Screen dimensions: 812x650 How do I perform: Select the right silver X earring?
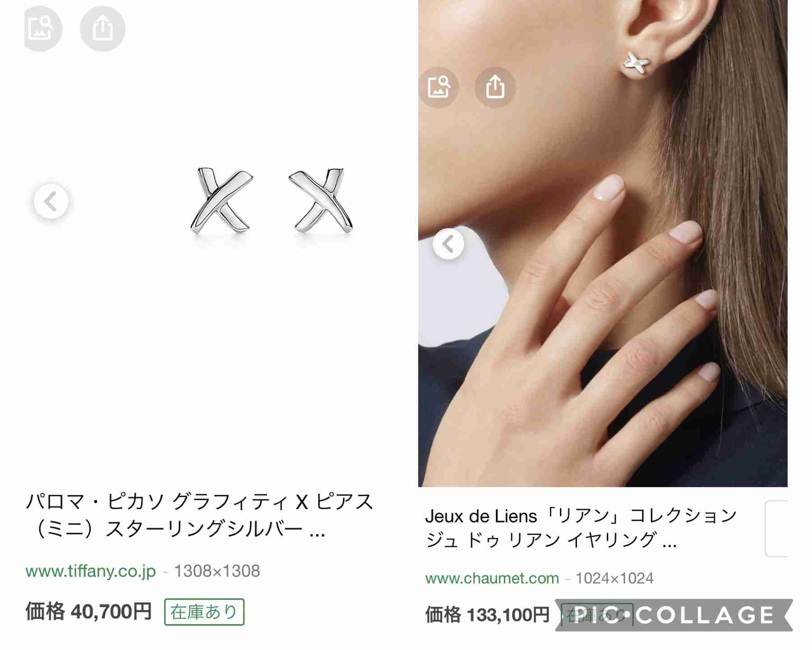321,200
